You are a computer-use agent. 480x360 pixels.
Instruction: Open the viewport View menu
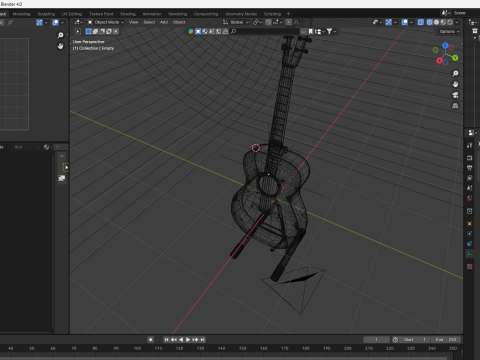134,22
